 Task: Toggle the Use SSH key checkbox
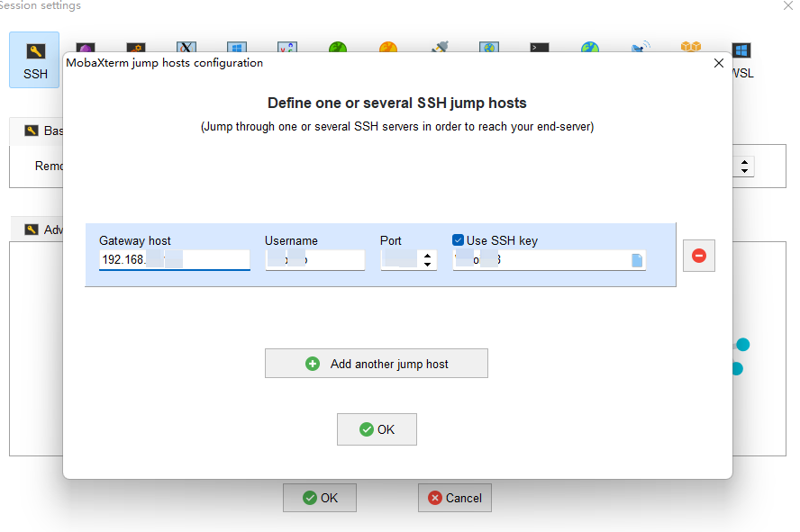click(x=458, y=240)
